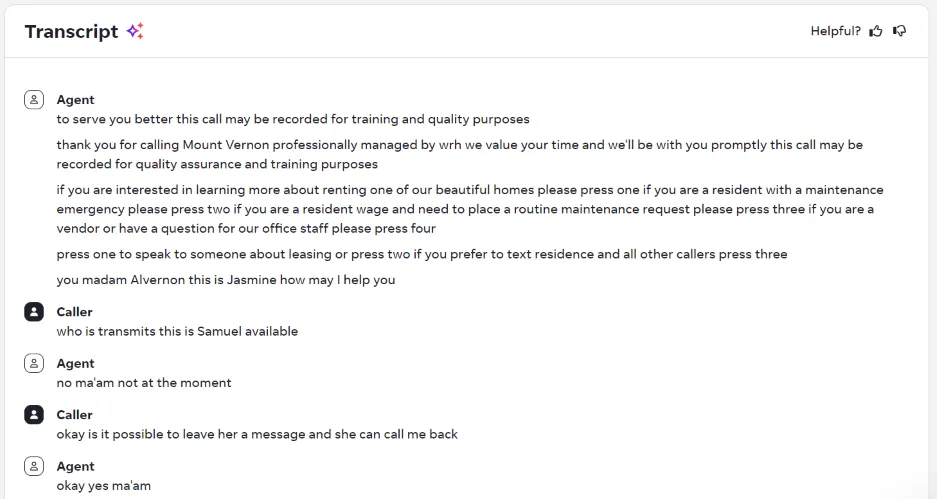Image resolution: width=937 pixels, height=499 pixels.
Task: Click the Transcript heading
Action: 72,31
